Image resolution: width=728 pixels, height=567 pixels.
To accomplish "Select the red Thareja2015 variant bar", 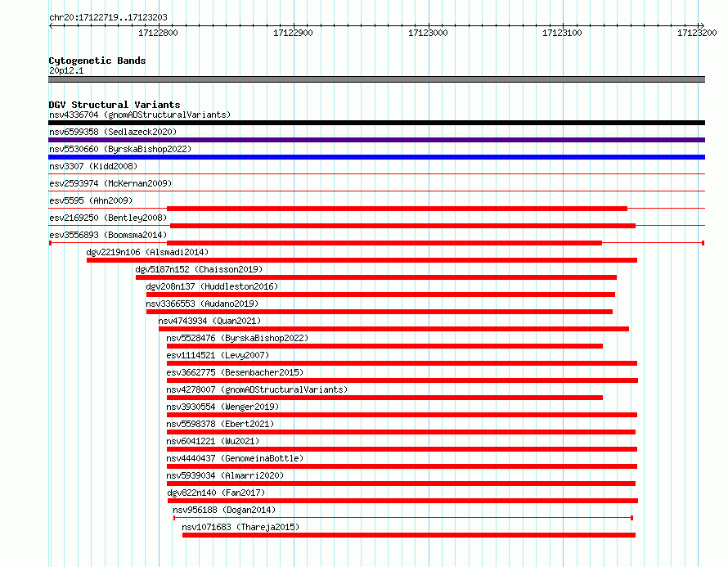I will [x=408, y=535].
